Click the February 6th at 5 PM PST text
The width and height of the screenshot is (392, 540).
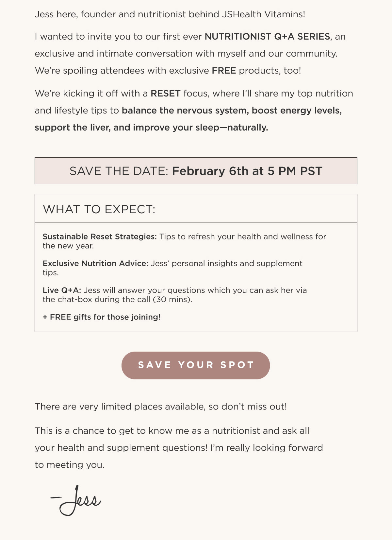point(247,171)
